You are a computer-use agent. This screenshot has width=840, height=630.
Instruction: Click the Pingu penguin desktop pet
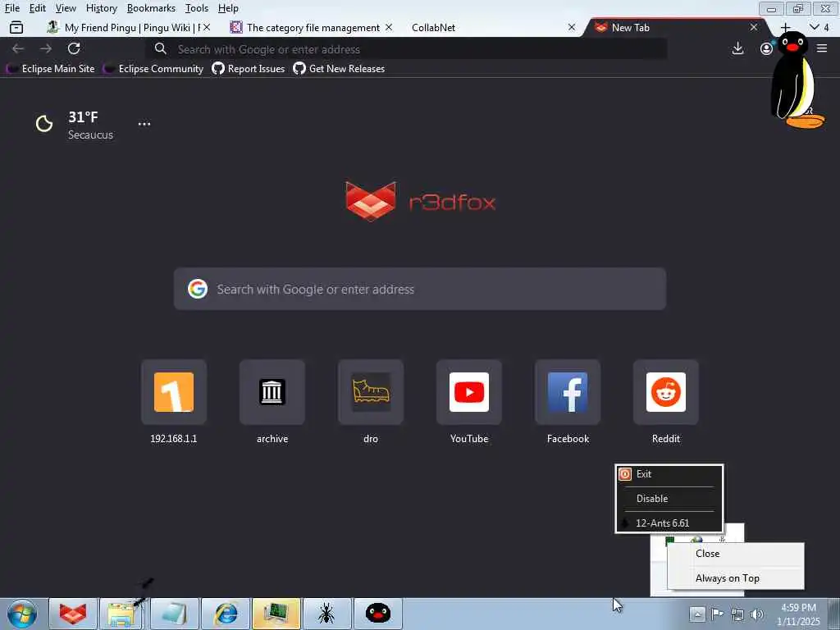click(797, 80)
